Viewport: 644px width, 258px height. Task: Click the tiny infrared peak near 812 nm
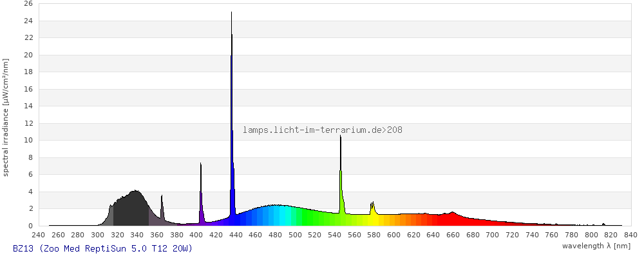[603, 224]
